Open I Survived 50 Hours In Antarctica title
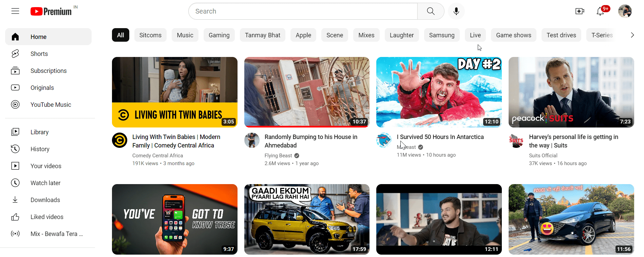Image resolution: width=644 pixels, height=257 pixels. pyautogui.click(x=440, y=137)
